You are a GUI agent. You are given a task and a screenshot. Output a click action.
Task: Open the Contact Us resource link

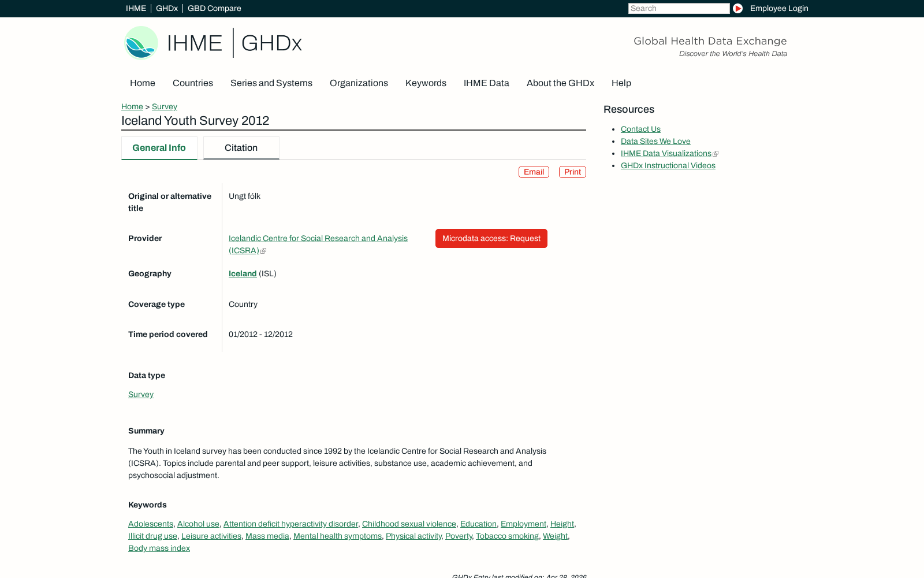coord(640,129)
